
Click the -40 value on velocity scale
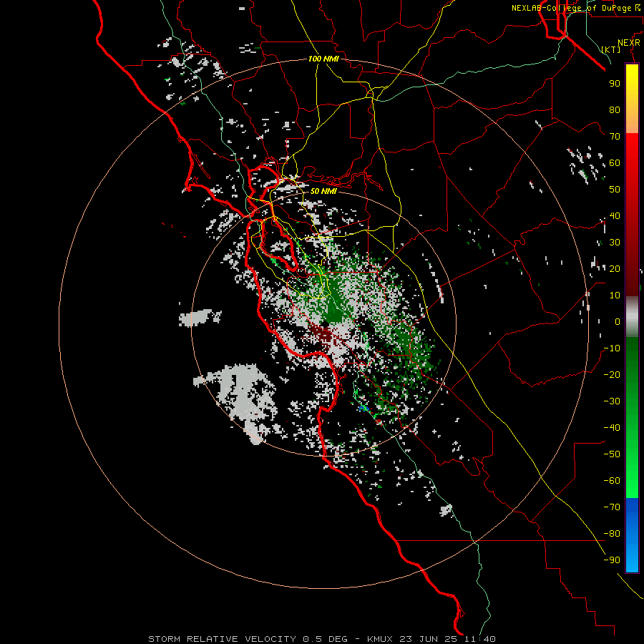[612, 428]
